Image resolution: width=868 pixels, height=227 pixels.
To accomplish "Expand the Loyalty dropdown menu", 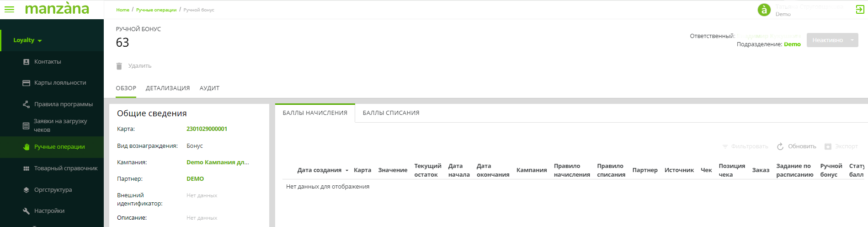I will click(28, 40).
